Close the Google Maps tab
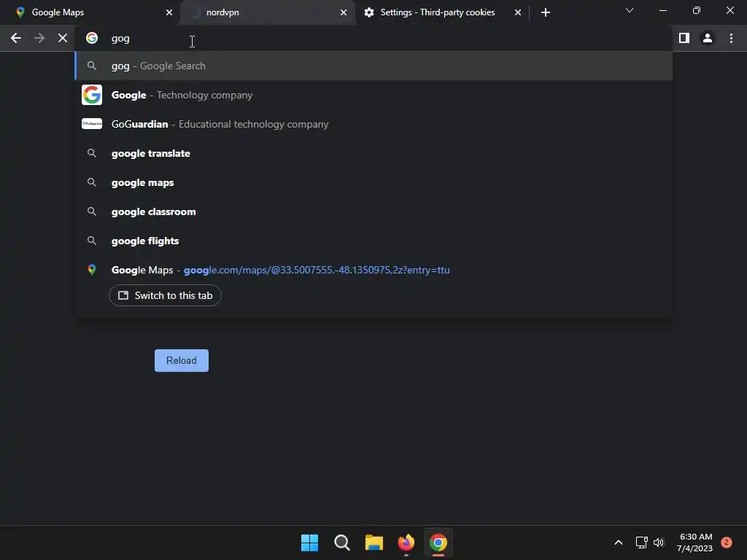Screen dimensions: 747x560 coord(169,12)
